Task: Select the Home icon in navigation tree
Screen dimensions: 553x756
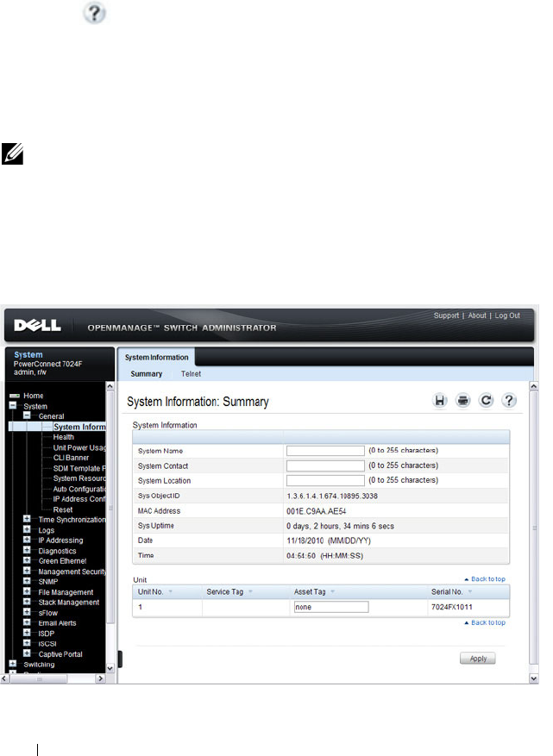Action: [x=15, y=396]
